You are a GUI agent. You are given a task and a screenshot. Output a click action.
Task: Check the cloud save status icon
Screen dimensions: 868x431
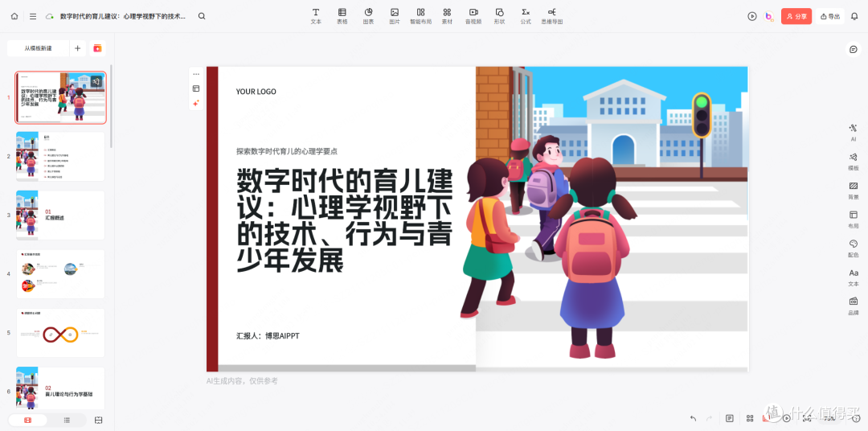(x=49, y=17)
